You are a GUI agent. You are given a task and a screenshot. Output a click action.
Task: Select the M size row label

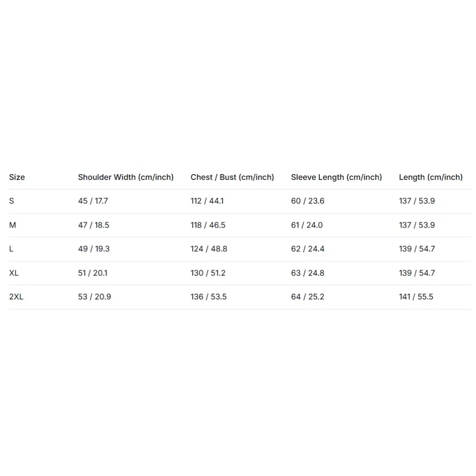(12, 225)
